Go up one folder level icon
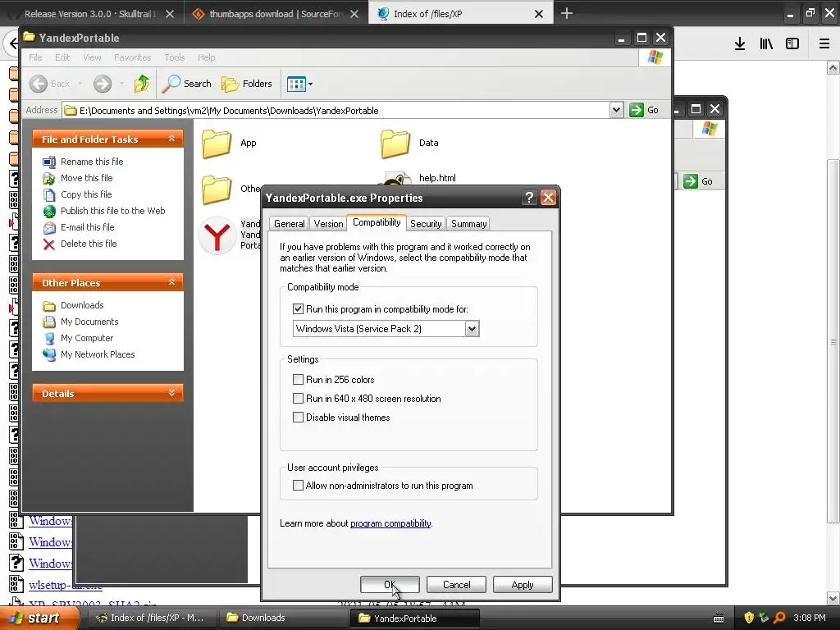 click(142, 84)
